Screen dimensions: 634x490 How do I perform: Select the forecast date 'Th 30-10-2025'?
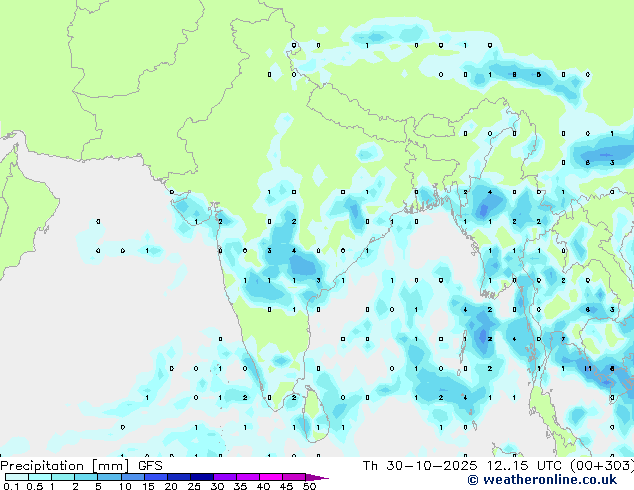click(x=419, y=466)
